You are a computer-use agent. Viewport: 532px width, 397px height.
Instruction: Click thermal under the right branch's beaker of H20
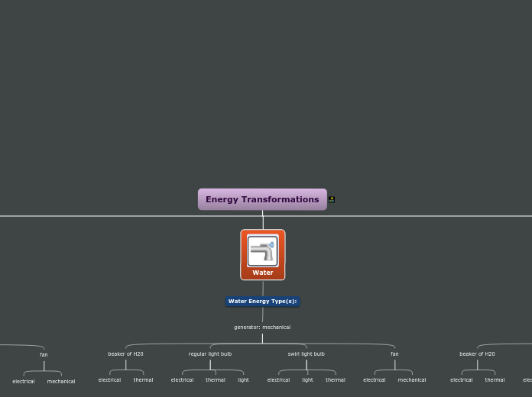pos(495,380)
